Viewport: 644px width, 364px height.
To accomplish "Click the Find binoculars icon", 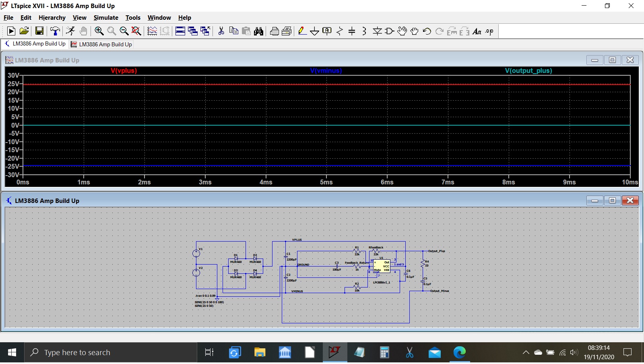I will [x=258, y=31].
